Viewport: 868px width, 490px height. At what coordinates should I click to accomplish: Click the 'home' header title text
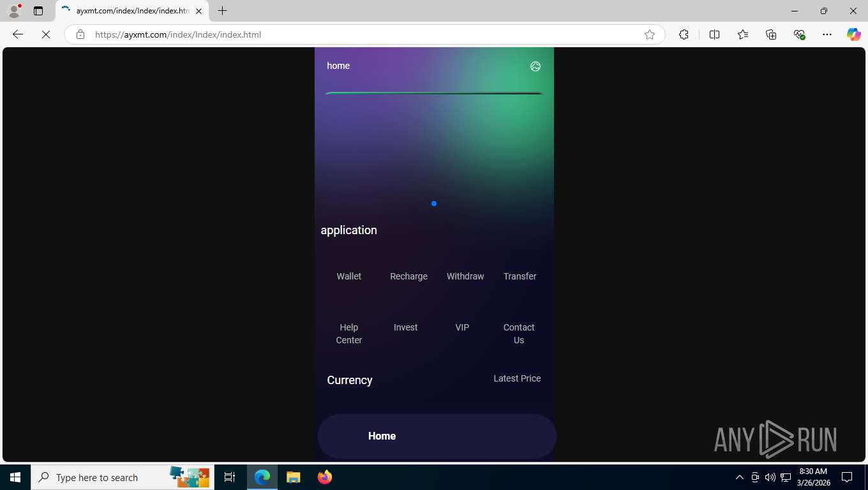(x=338, y=66)
